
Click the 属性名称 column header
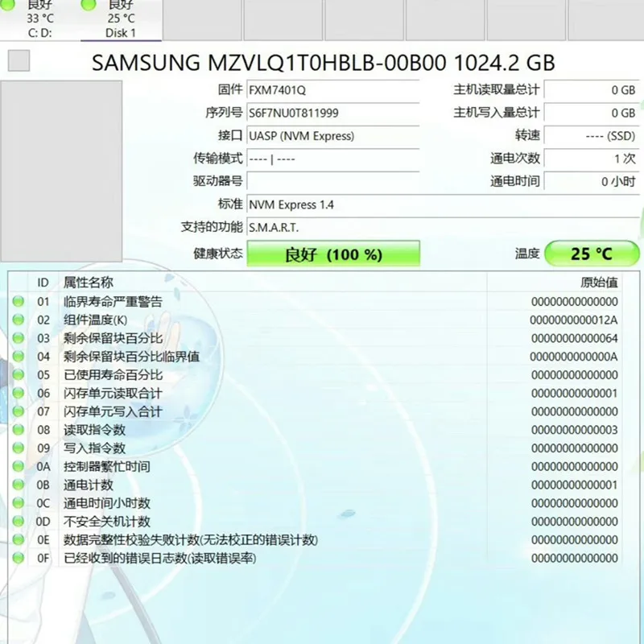pos(89,283)
